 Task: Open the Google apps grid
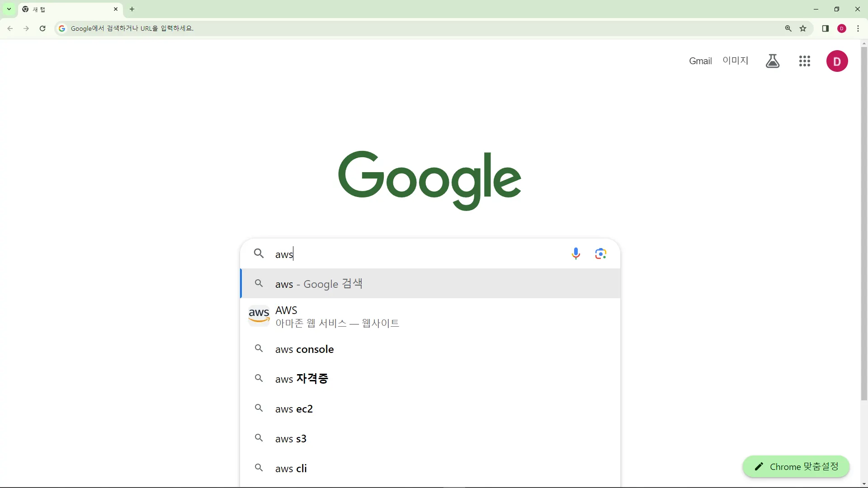click(x=804, y=61)
